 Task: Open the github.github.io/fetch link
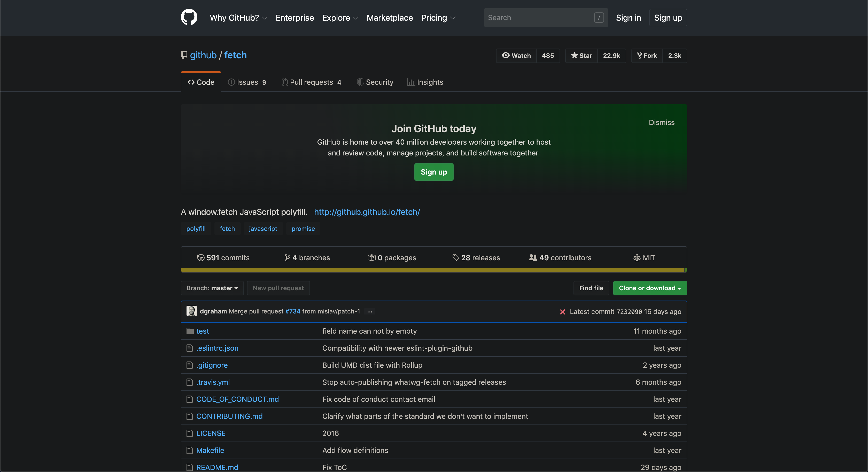click(x=367, y=212)
